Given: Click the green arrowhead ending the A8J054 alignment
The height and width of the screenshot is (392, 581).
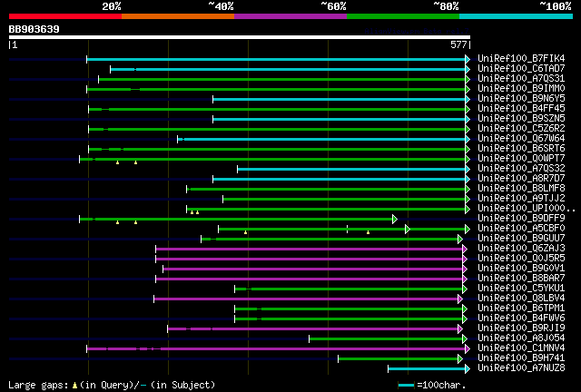Looking at the screenshot, I should coord(465,339).
